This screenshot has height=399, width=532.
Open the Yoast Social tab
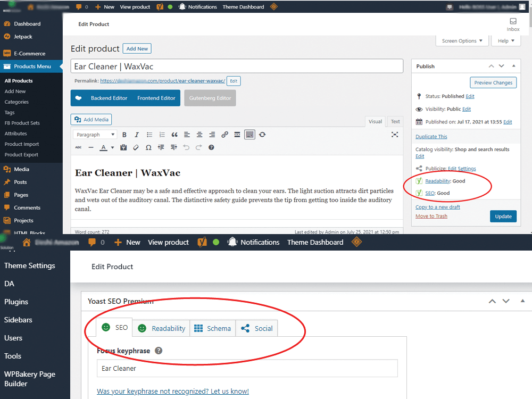pos(257,328)
